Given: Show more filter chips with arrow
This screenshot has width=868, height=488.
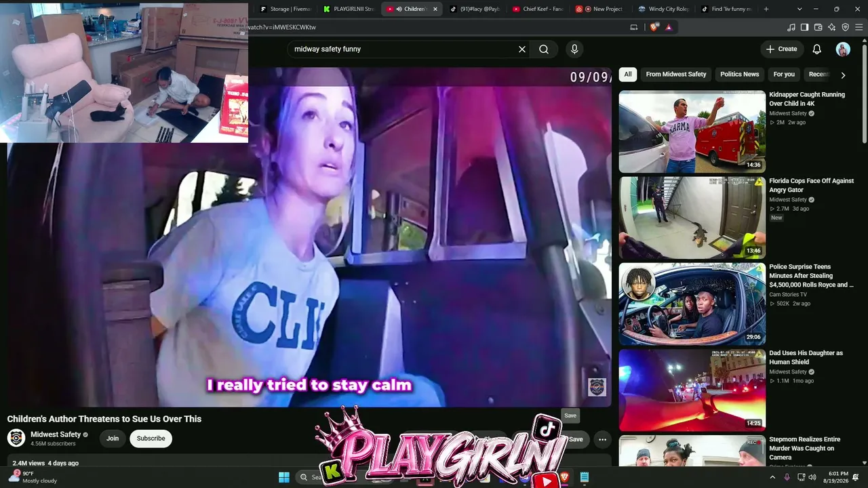Looking at the screenshot, I should 843,75.
